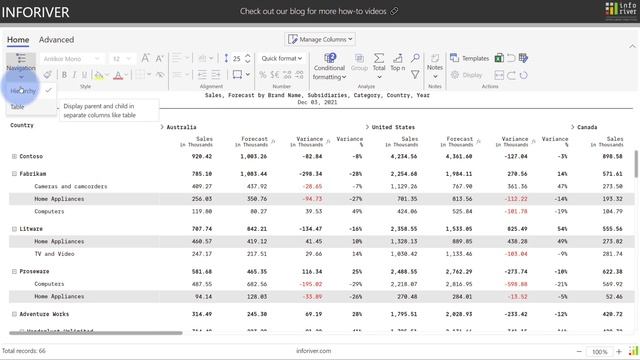Click the row height stepper arrows

tap(247, 58)
